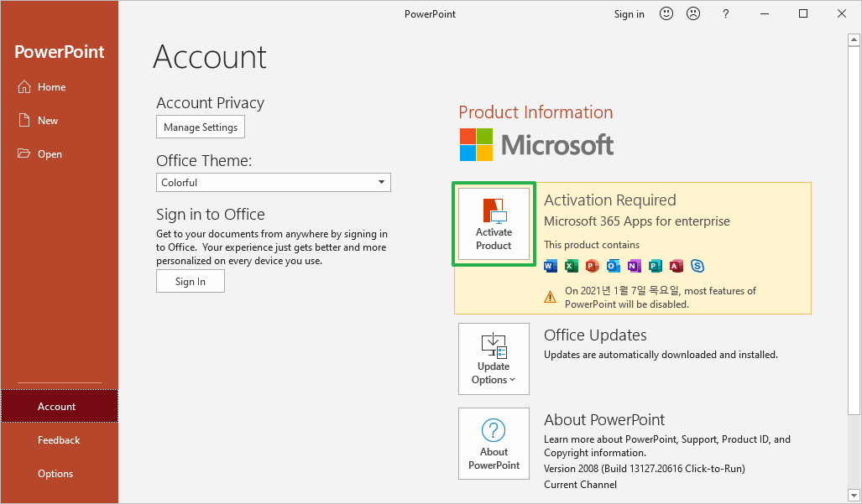Click the Excel app icon

point(572,267)
